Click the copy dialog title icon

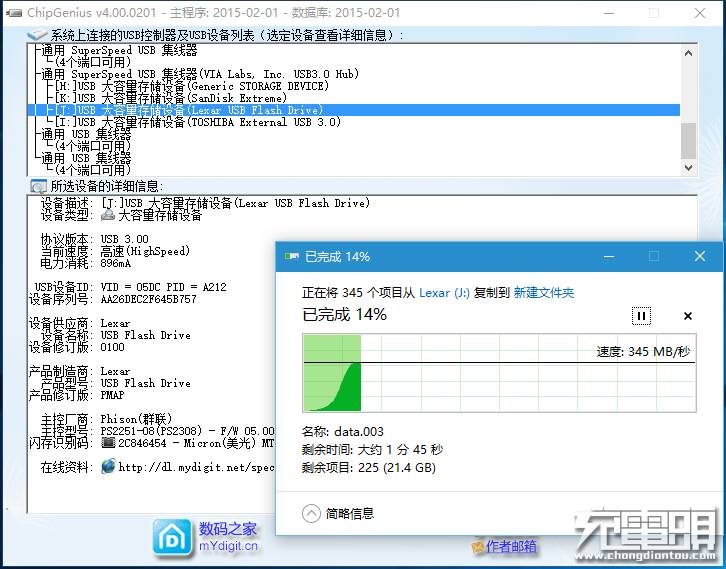coord(291,256)
